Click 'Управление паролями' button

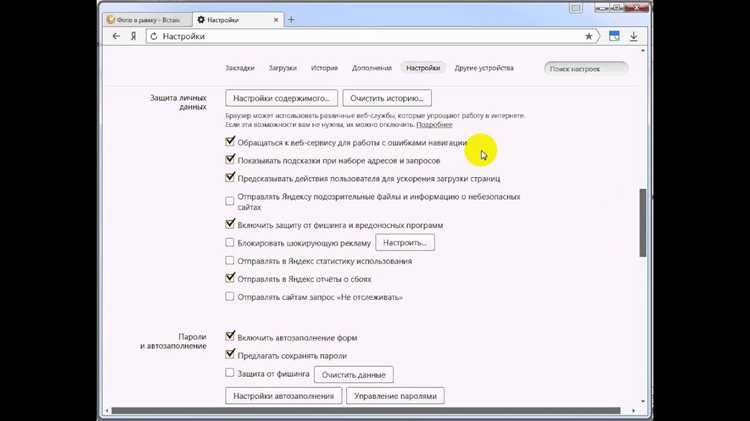[x=395, y=396]
